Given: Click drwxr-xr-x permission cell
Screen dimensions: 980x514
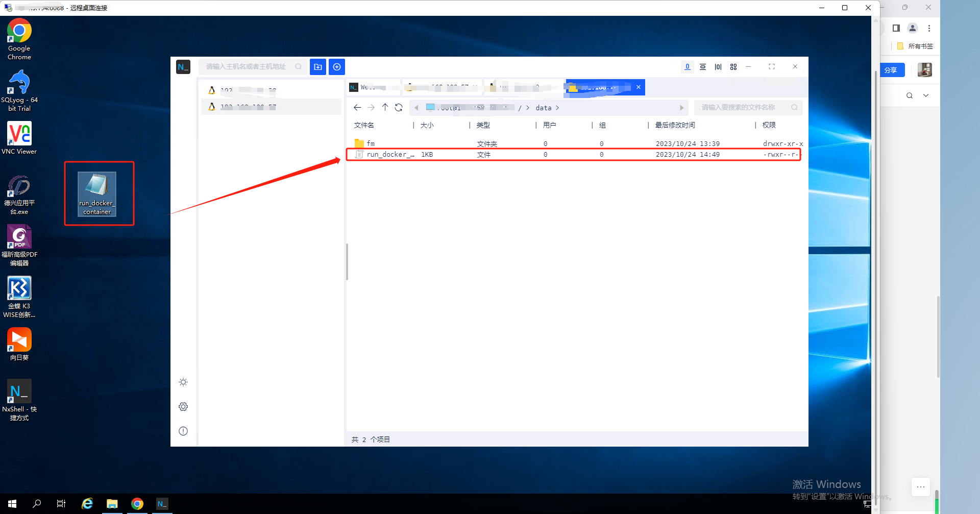Looking at the screenshot, I should click(x=783, y=144).
